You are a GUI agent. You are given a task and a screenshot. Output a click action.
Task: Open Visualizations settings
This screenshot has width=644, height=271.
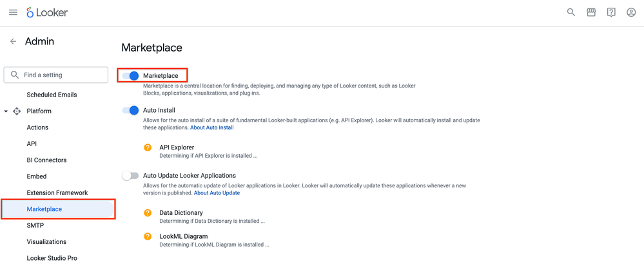(x=46, y=242)
